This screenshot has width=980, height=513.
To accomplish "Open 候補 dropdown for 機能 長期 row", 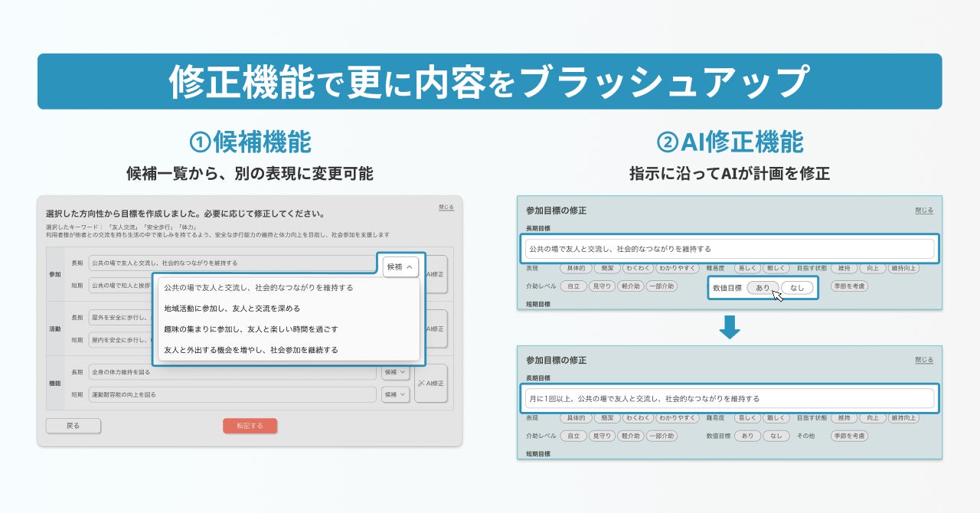I will (396, 372).
